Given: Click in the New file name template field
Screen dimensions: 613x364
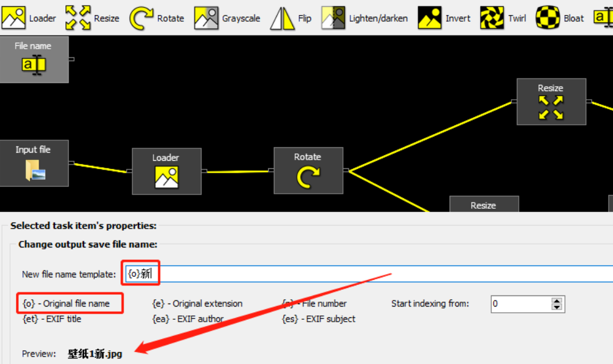Looking at the screenshot, I should (x=369, y=274).
